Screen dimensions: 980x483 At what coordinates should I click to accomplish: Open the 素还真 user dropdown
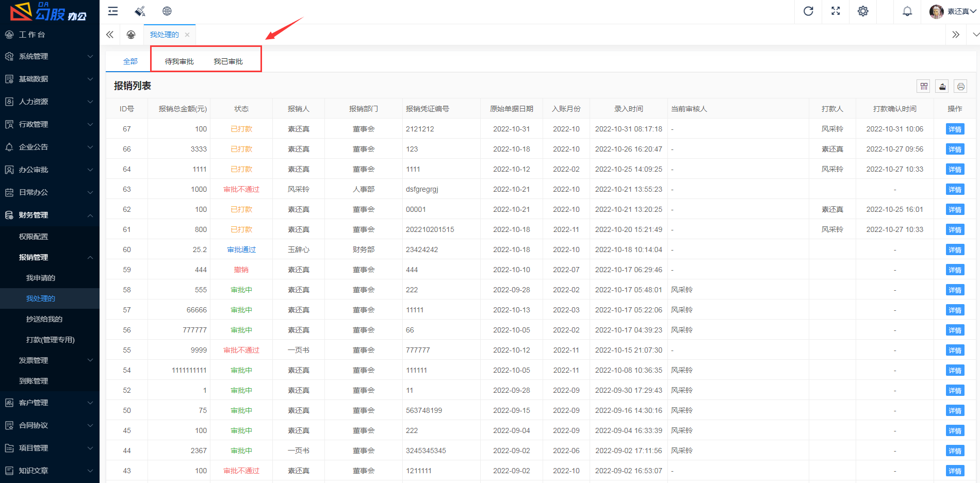pyautogui.click(x=961, y=11)
